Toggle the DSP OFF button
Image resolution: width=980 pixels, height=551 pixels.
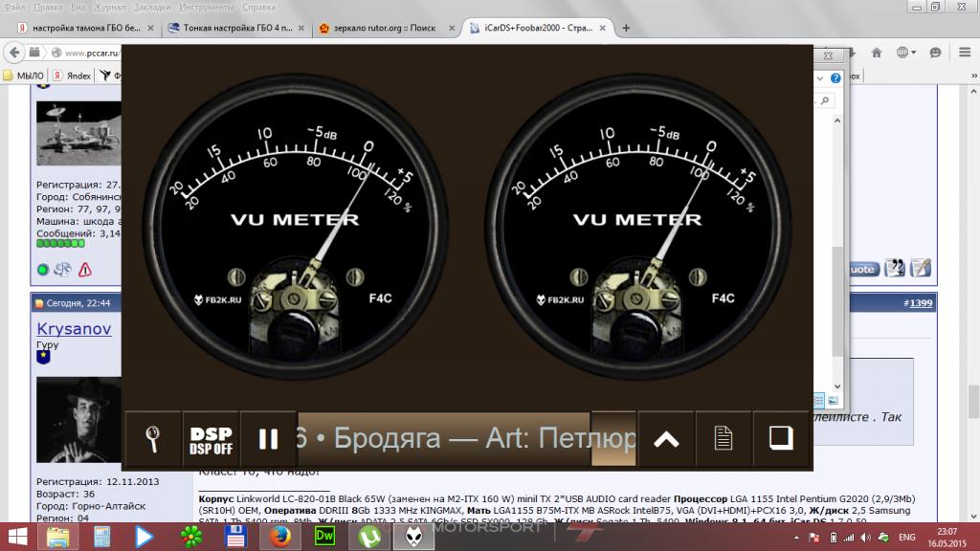(211, 439)
